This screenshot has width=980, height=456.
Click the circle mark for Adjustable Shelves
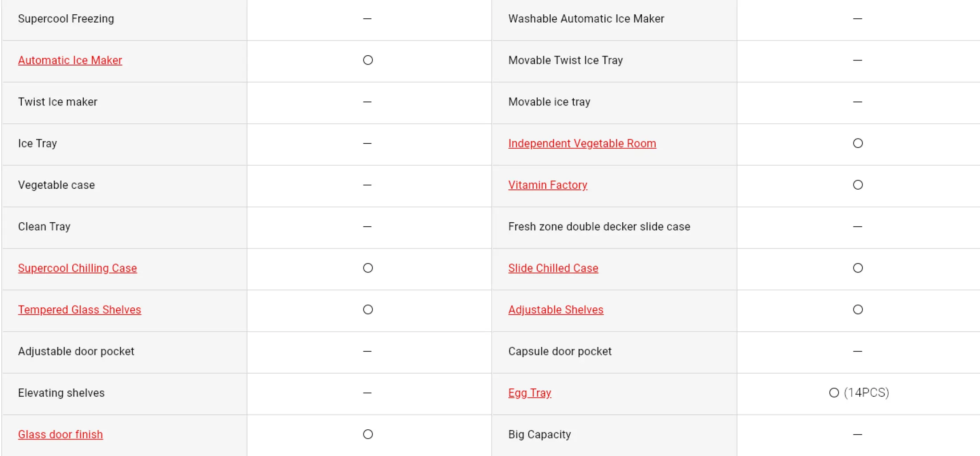click(857, 309)
